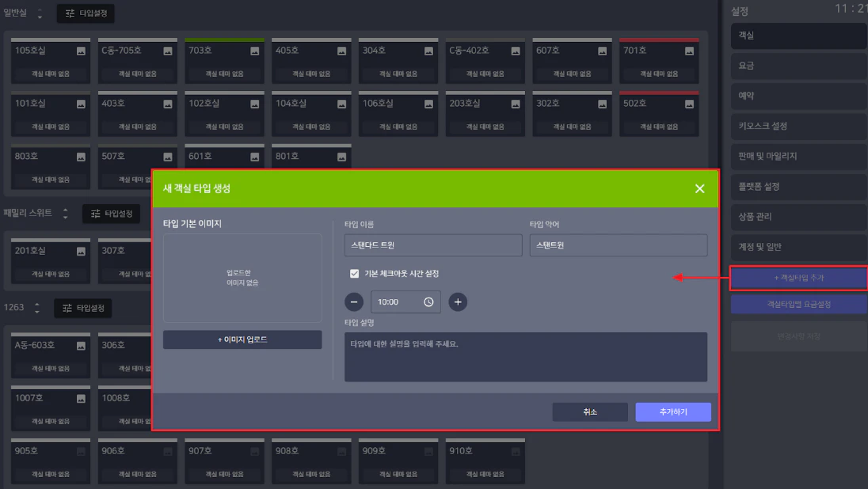Click the image icon on room A동-603호
Viewport: 868px width, 489px height.
click(81, 347)
